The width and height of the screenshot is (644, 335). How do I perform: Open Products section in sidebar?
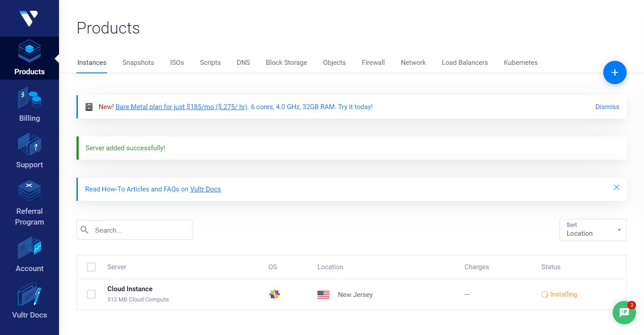point(30,58)
